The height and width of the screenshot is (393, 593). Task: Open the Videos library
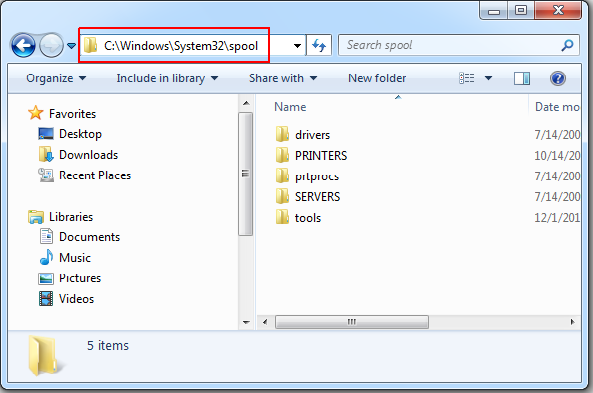point(76,299)
